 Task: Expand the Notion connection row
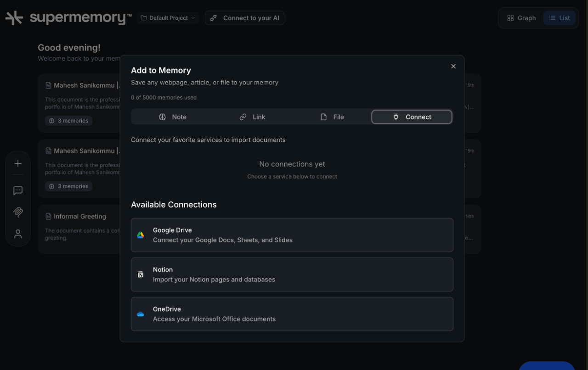coord(292,274)
